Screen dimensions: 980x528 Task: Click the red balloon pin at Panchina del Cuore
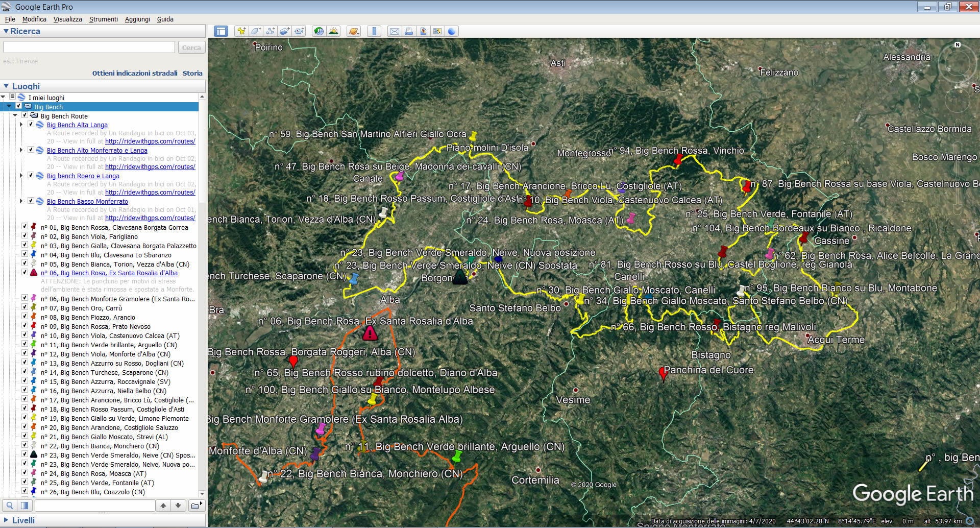(663, 374)
